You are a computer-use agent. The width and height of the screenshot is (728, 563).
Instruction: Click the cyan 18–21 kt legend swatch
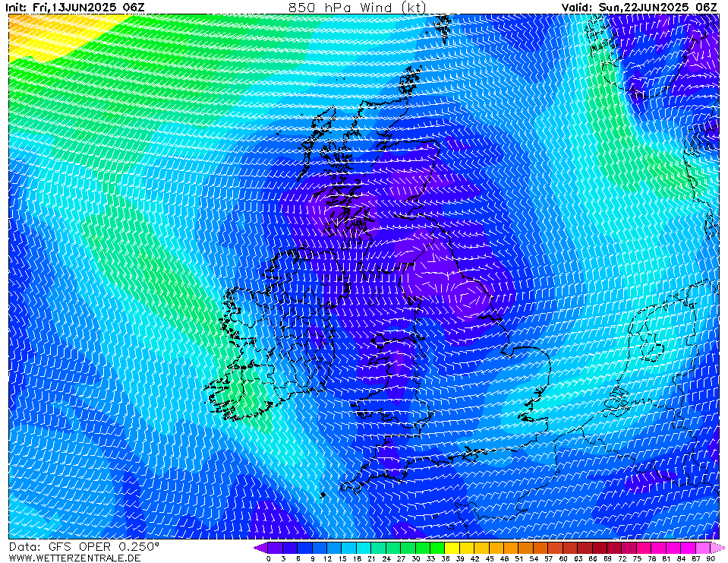coord(364,548)
